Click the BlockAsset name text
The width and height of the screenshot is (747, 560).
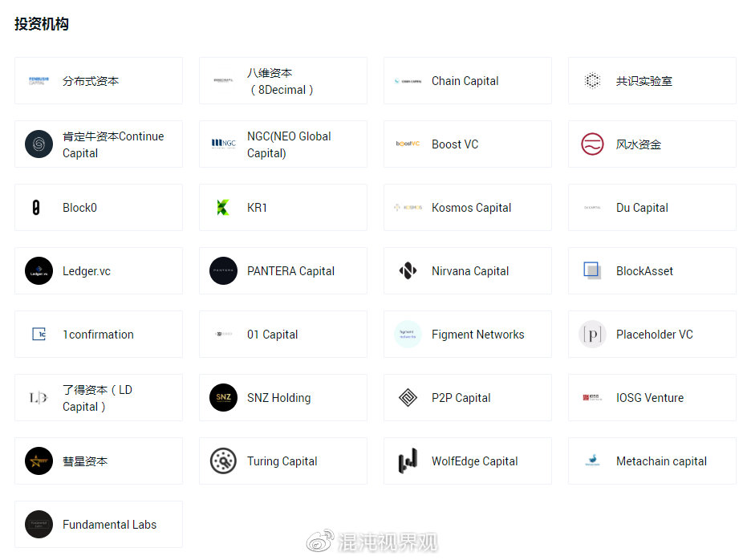pyautogui.click(x=644, y=271)
